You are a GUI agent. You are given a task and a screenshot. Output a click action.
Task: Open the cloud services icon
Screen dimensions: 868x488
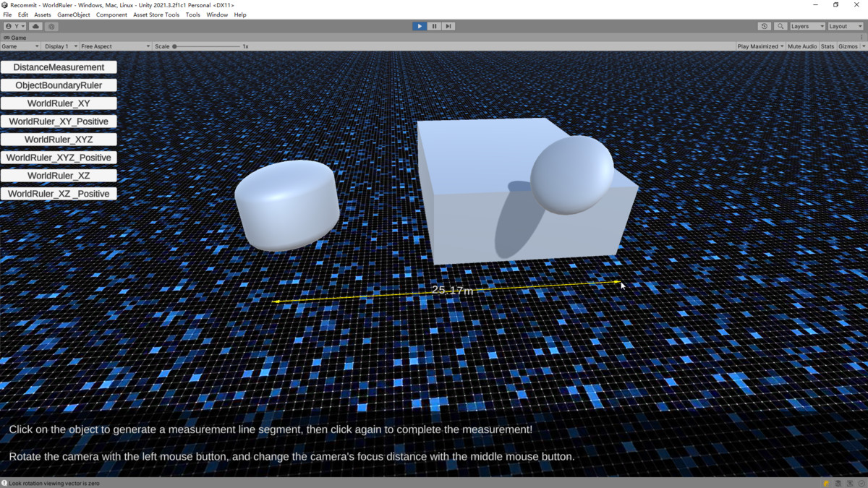(x=35, y=27)
